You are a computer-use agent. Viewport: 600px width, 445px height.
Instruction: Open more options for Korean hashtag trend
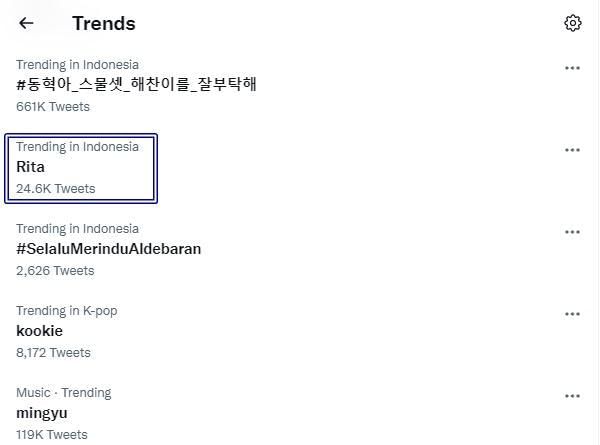pos(572,68)
